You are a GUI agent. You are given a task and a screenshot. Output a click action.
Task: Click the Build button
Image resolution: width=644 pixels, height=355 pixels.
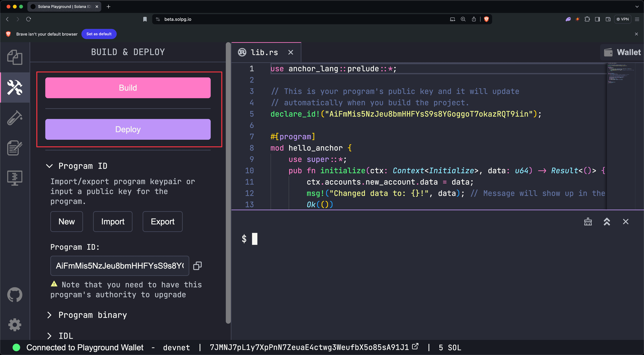(128, 88)
